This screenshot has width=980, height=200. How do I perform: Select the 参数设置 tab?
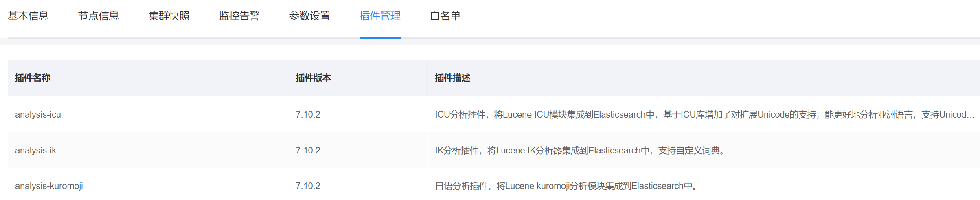coord(309,16)
